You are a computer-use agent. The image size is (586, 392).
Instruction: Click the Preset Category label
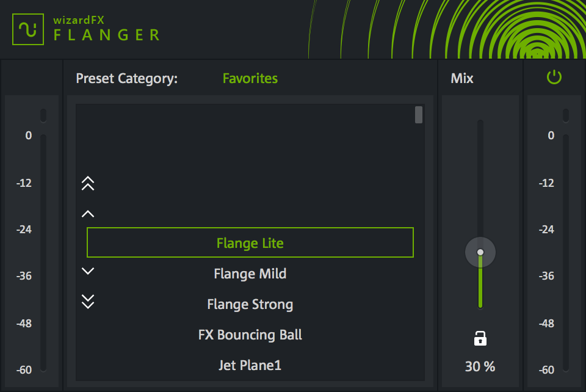[127, 79]
